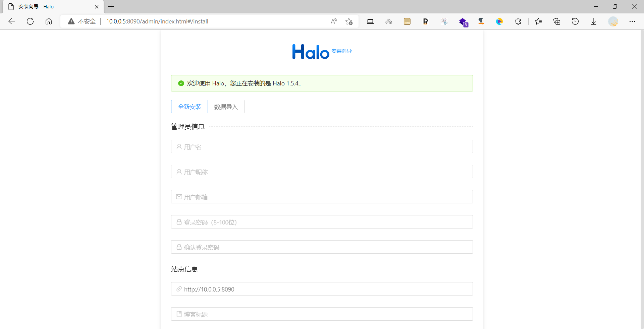The height and width of the screenshot is (329, 644).
Task: Select the 安装向导 - Halo browser tab
Action: click(x=53, y=7)
